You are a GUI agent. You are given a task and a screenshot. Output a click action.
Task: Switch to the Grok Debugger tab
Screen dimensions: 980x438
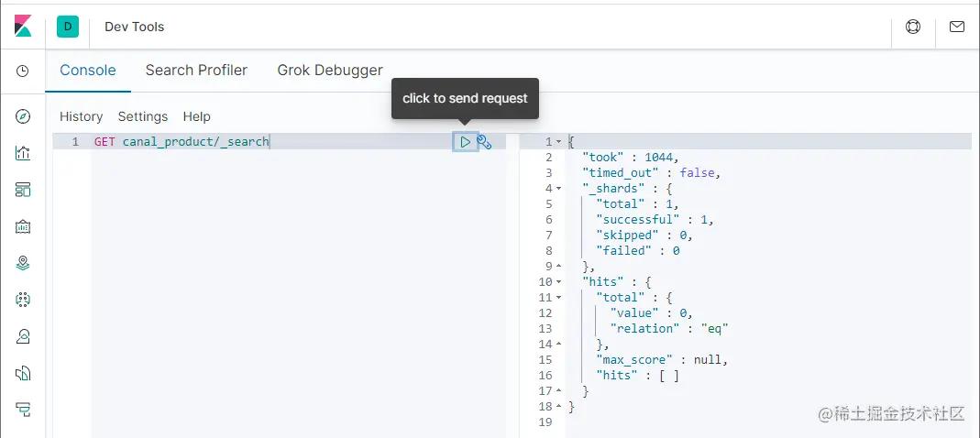coord(330,71)
